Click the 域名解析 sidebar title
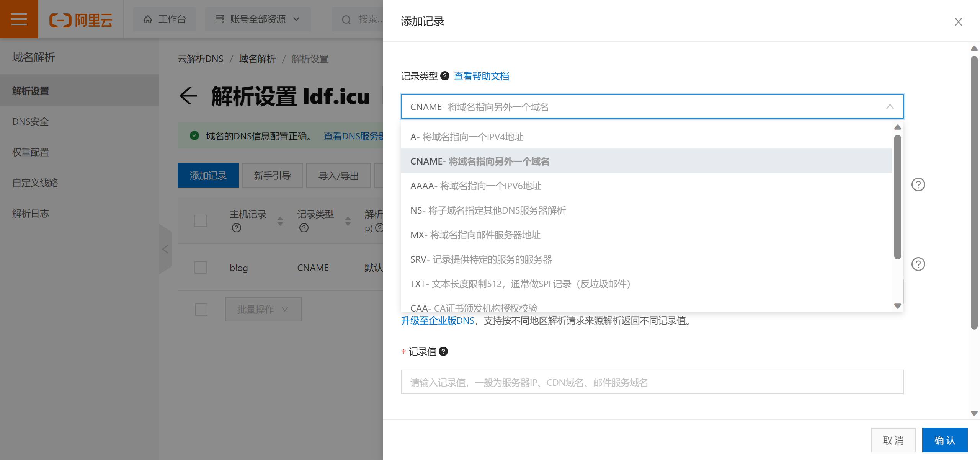 34,57
